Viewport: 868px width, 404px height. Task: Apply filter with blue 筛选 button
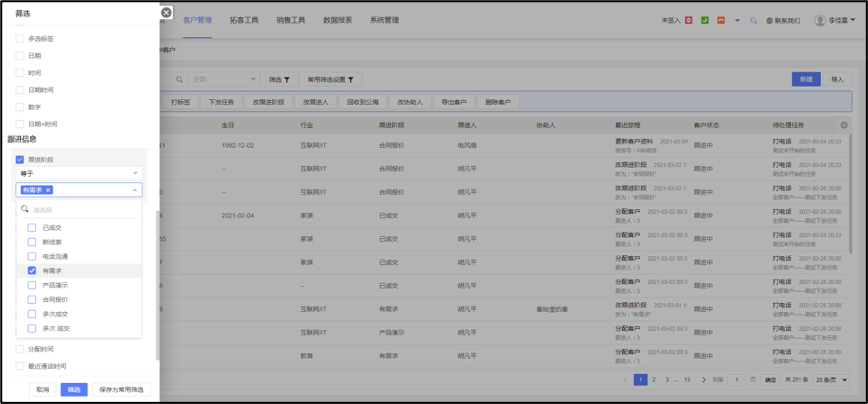tap(74, 390)
